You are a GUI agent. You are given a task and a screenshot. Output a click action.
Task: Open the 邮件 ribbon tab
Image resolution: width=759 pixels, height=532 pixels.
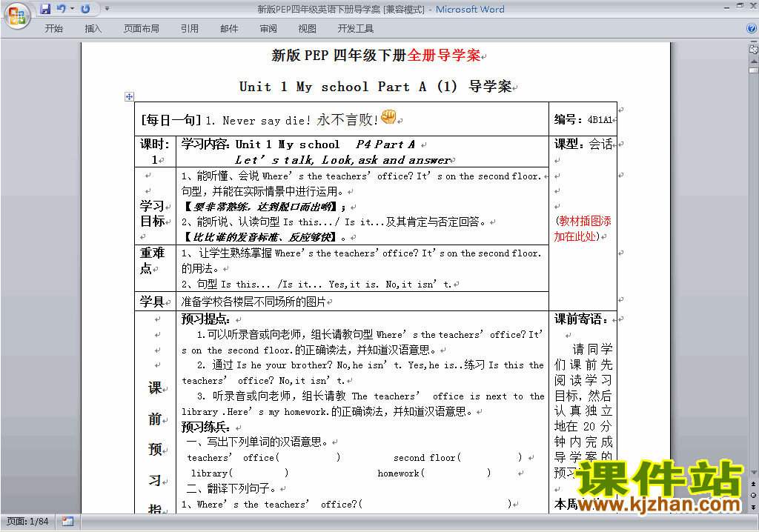click(x=229, y=29)
